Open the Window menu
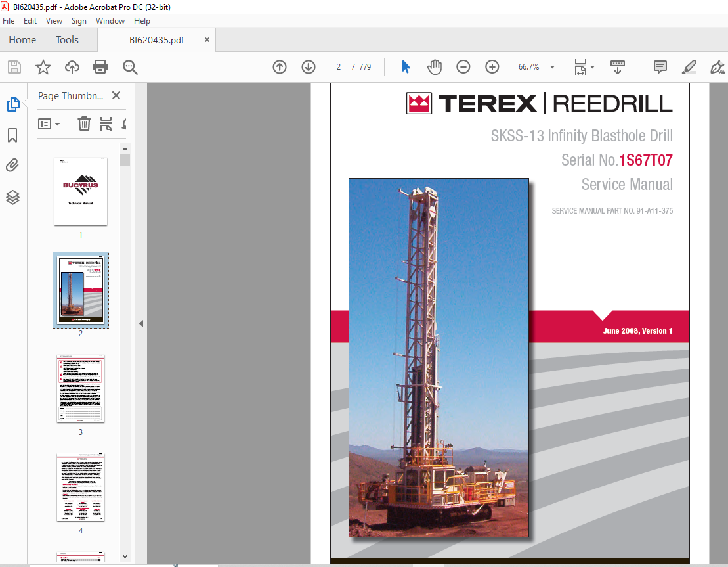 coord(110,21)
